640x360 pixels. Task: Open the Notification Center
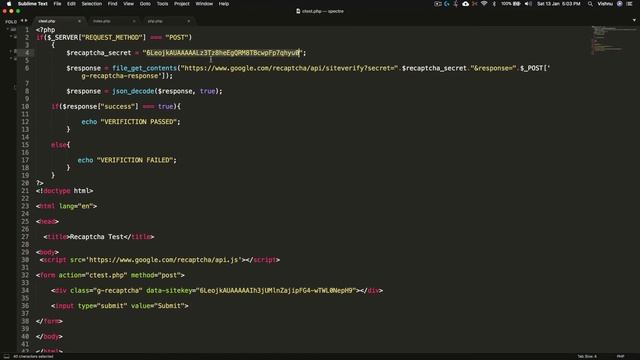[x=629, y=4]
